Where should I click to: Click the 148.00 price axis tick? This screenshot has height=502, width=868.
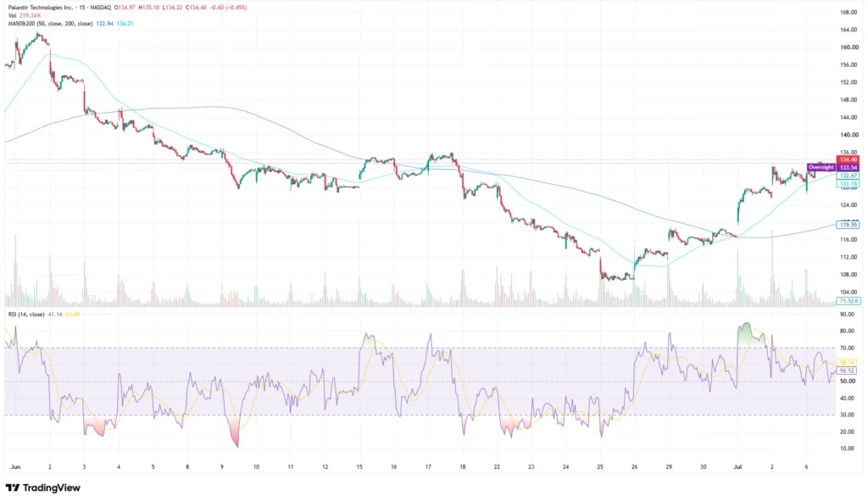click(x=849, y=100)
